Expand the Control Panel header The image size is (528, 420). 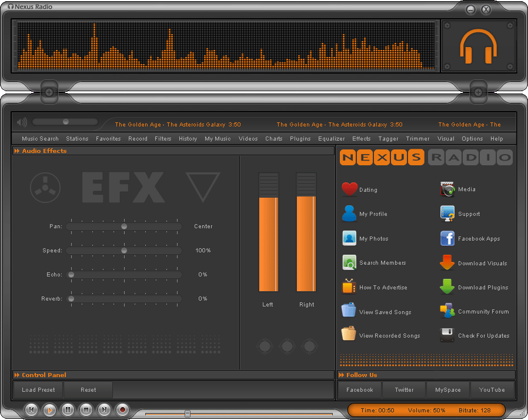pyautogui.click(x=173, y=375)
